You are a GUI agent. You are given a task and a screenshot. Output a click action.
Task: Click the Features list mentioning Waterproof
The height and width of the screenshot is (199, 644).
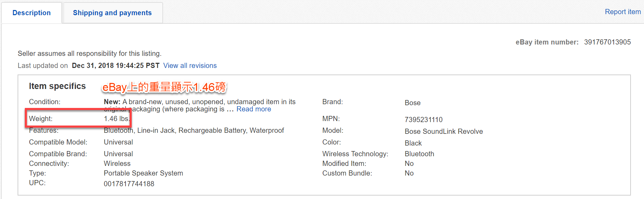[x=194, y=130]
